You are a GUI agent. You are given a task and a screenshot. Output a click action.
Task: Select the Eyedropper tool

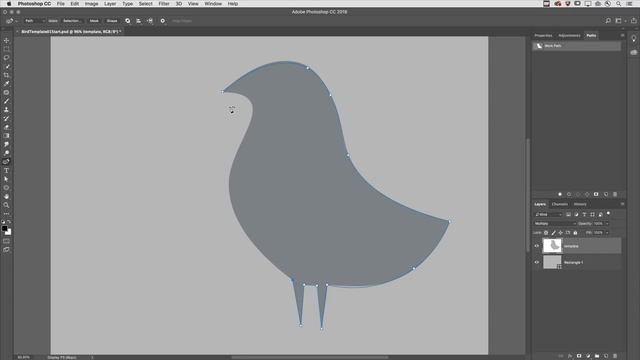6,84
